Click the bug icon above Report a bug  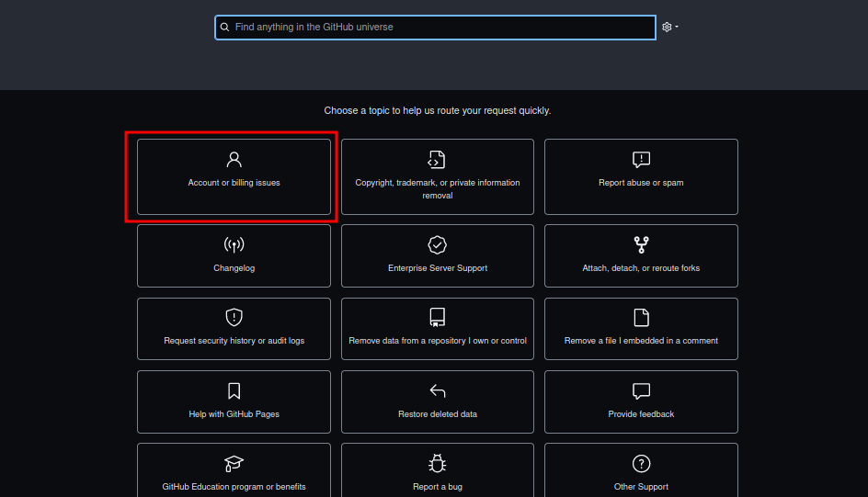[438, 463]
